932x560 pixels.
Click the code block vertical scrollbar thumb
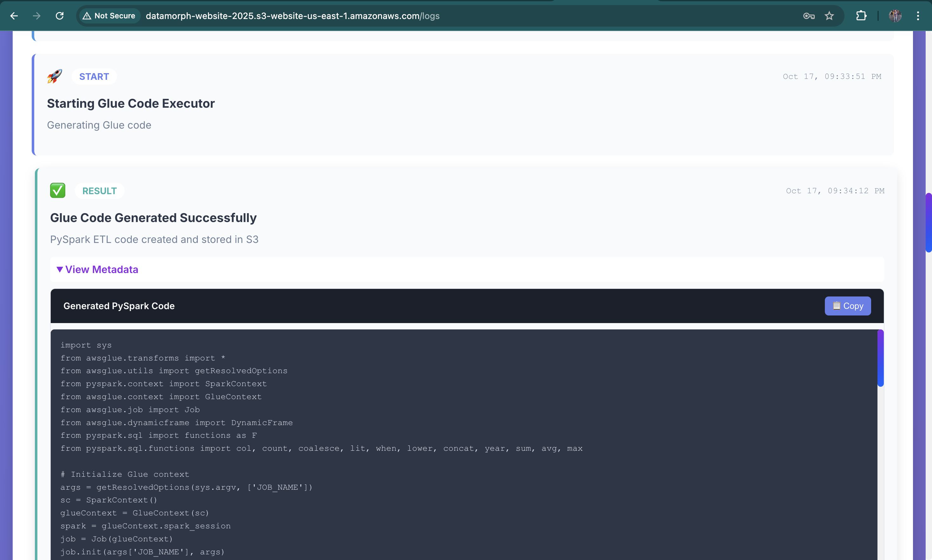(880, 358)
